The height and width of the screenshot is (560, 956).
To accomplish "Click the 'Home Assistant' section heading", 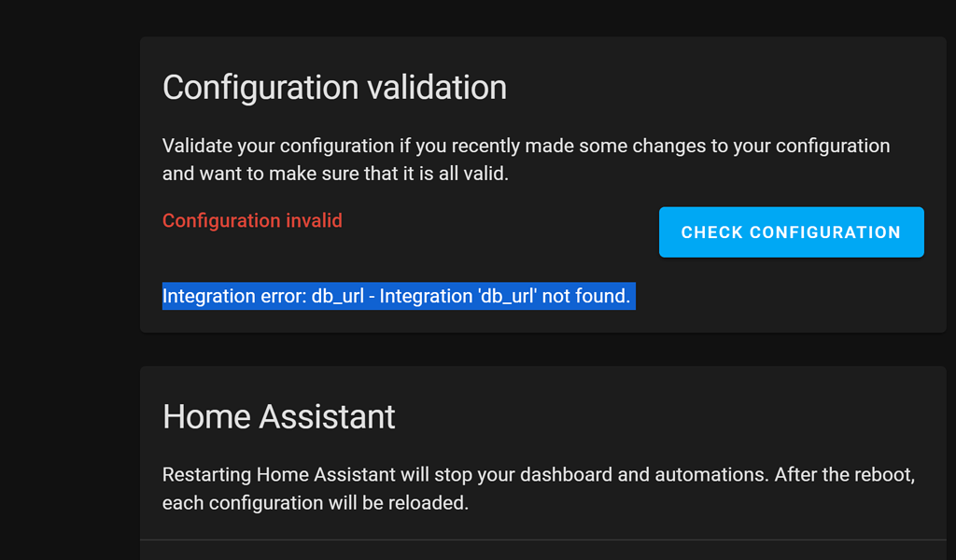I will click(x=278, y=416).
